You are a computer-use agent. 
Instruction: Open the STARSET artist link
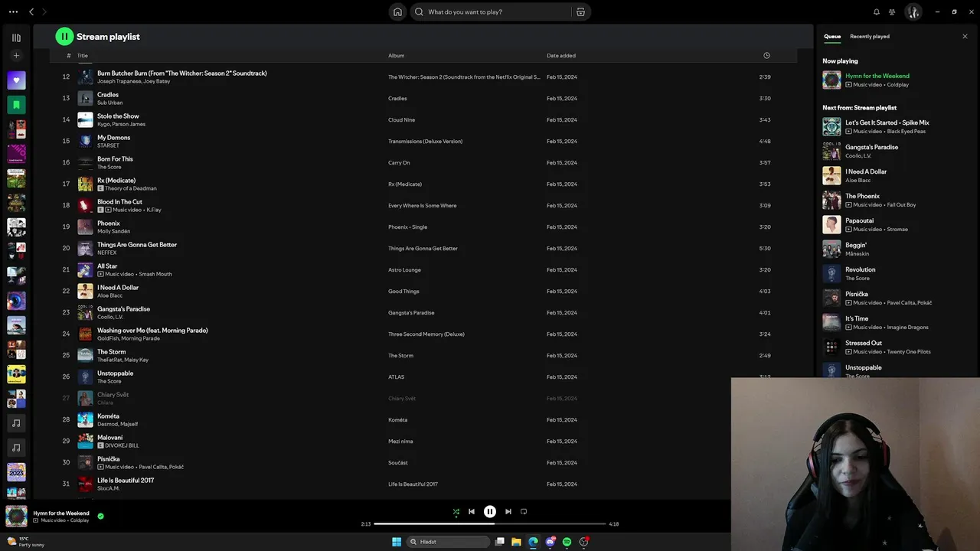[x=108, y=145]
